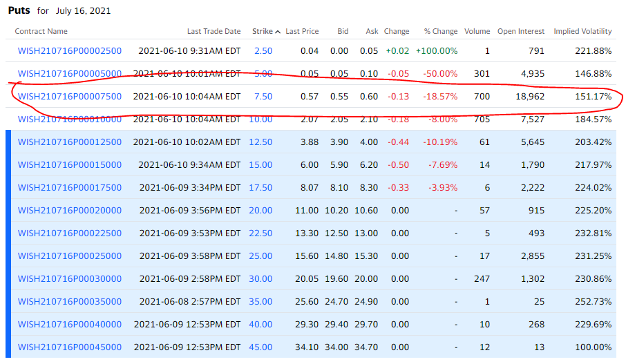Select the trade date 2021-06-08 2:57PM EDT
This screenshot has width=626, height=364.
point(190,301)
